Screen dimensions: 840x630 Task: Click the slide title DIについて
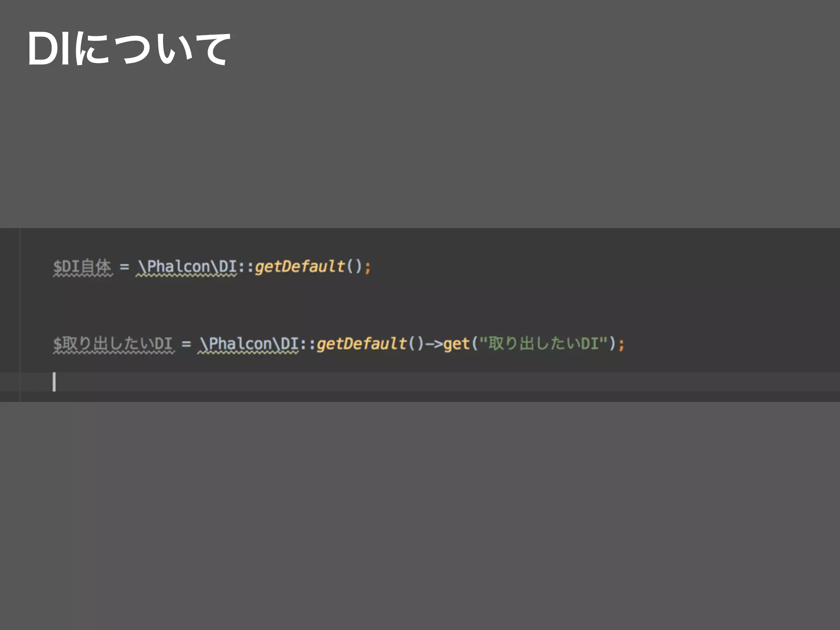point(128,49)
